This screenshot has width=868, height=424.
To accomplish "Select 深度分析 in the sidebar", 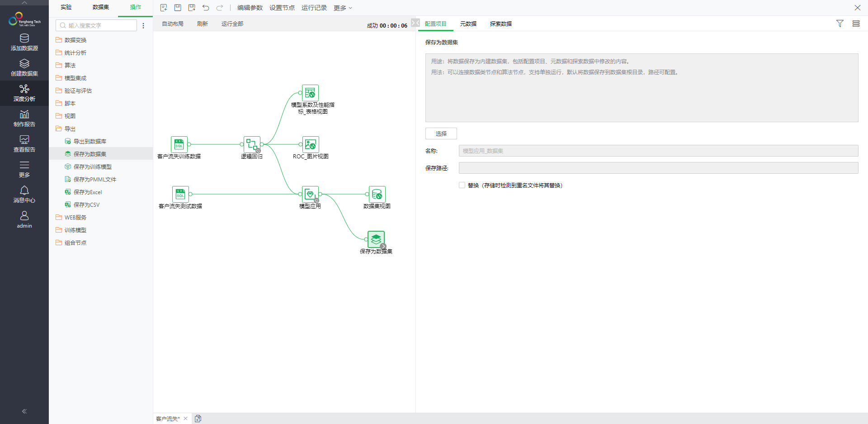I will [x=24, y=93].
